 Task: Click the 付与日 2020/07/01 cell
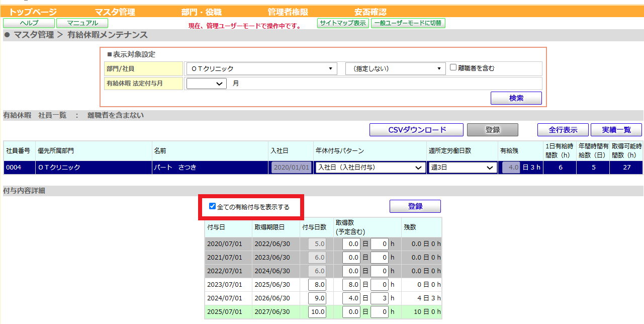(228, 244)
